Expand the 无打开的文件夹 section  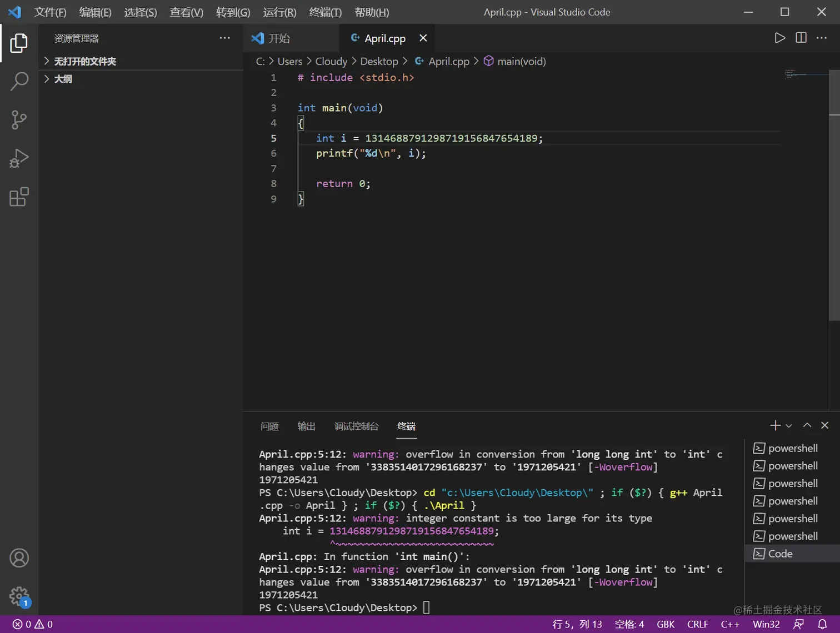(84, 61)
